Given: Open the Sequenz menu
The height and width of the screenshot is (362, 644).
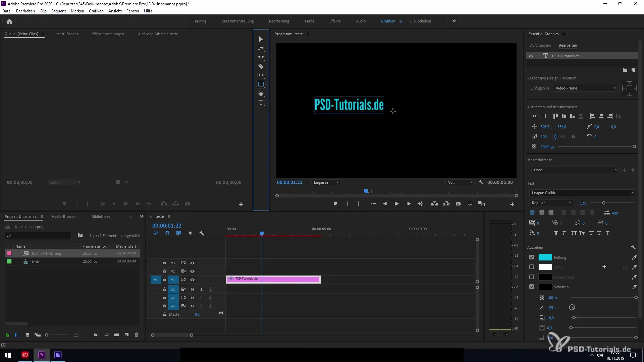Looking at the screenshot, I should tap(59, 11).
